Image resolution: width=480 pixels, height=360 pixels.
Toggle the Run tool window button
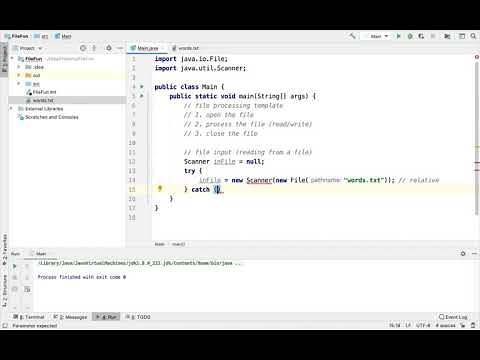(106, 317)
